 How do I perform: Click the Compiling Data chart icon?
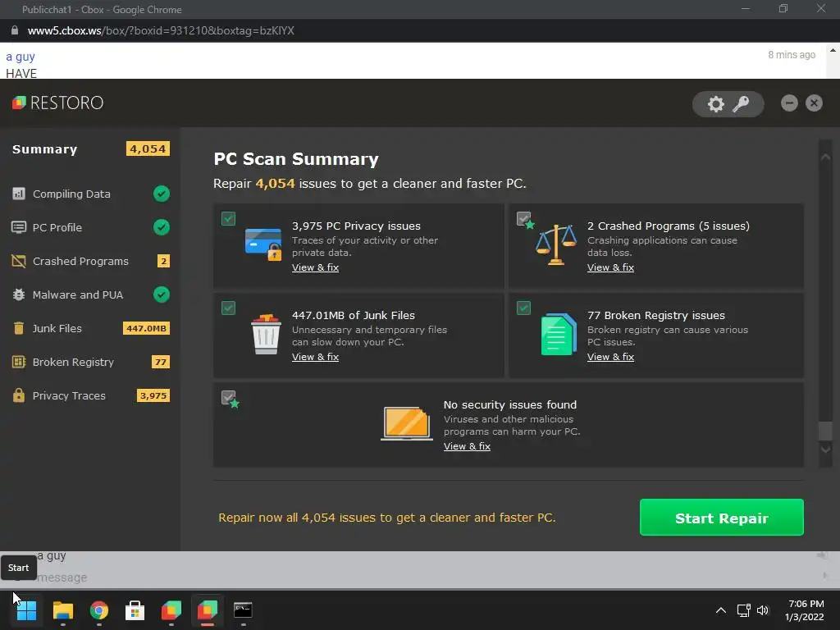pyautogui.click(x=19, y=194)
